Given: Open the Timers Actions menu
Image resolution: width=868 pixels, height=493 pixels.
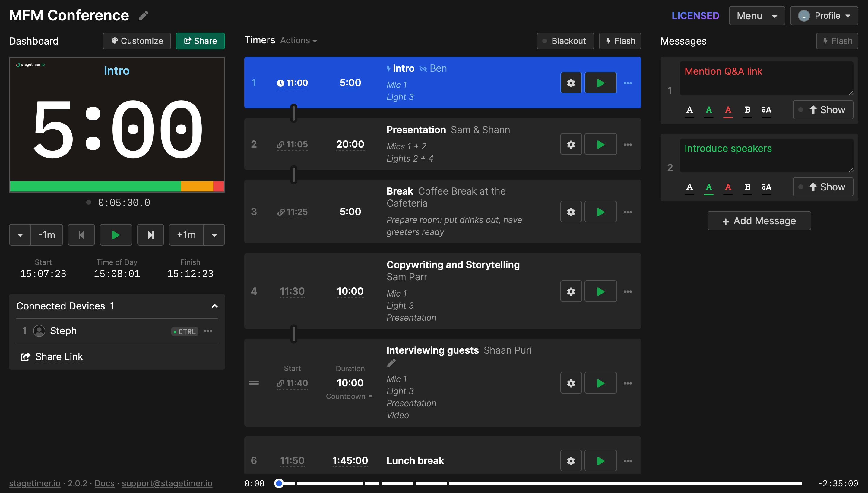Looking at the screenshot, I should pos(298,40).
